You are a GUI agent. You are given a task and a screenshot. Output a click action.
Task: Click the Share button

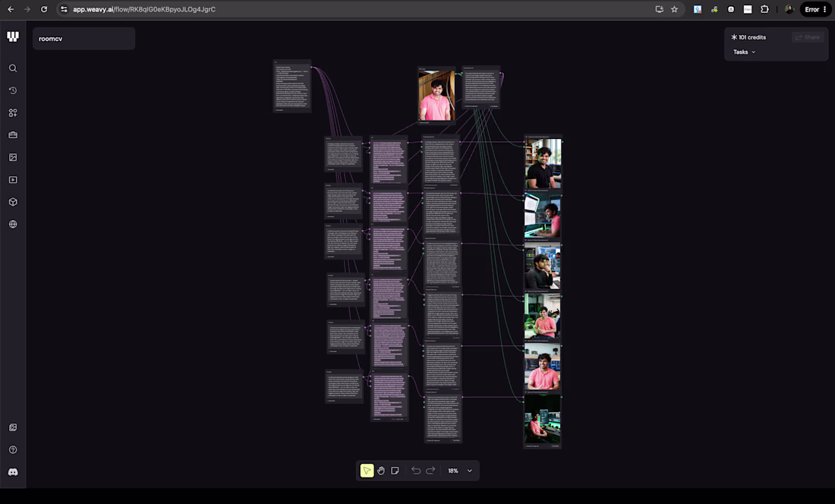pos(808,37)
